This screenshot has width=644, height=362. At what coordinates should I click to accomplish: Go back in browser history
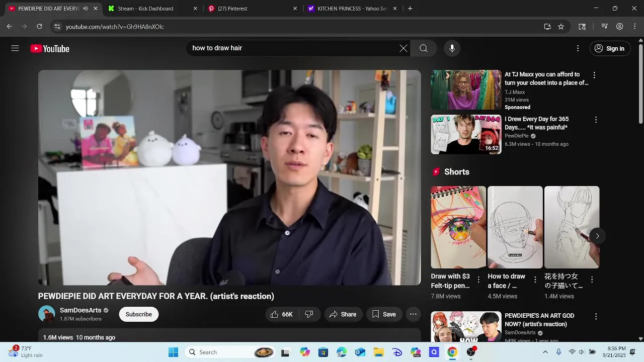9,27
